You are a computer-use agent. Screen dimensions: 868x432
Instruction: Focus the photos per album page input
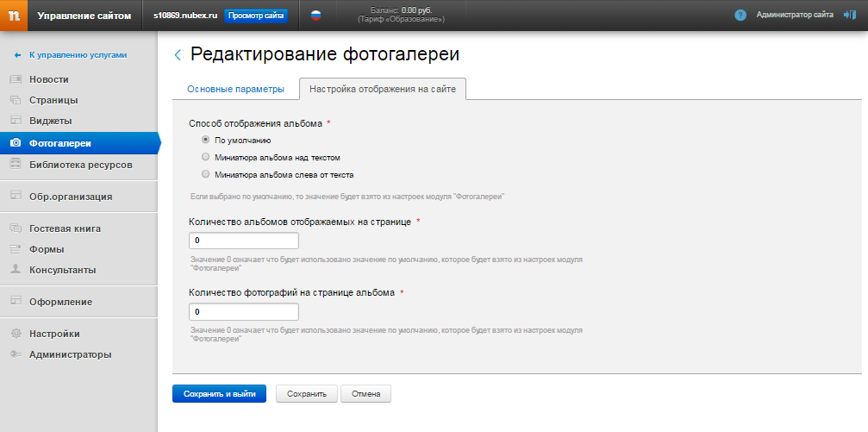coord(244,312)
